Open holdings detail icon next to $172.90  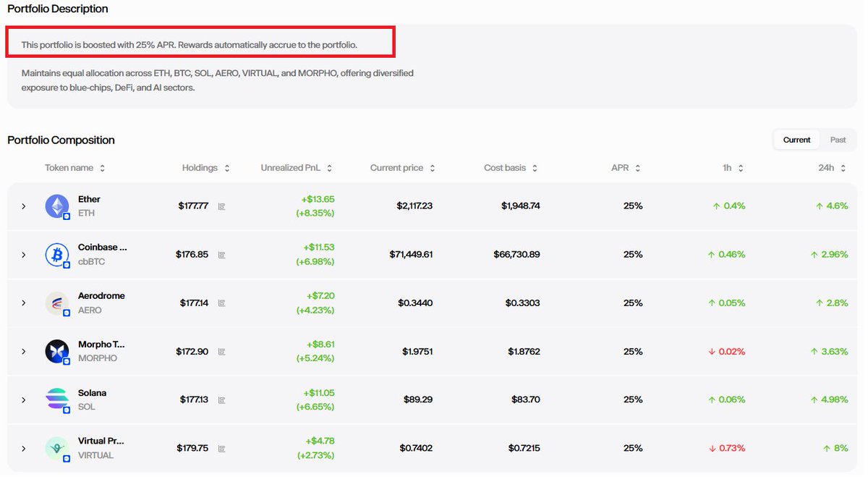(x=221, y=352)
